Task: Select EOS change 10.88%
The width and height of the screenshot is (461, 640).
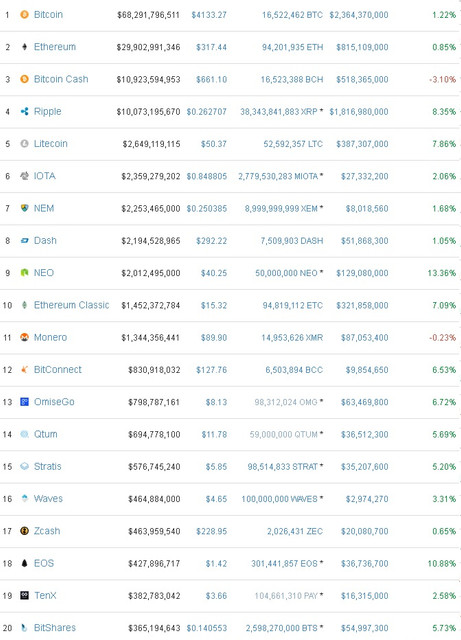Action: click(442, 564)
